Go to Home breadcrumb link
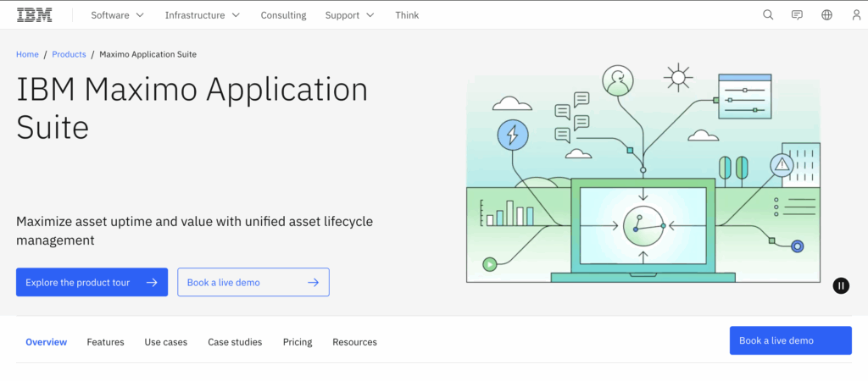 tap(27, 54)
